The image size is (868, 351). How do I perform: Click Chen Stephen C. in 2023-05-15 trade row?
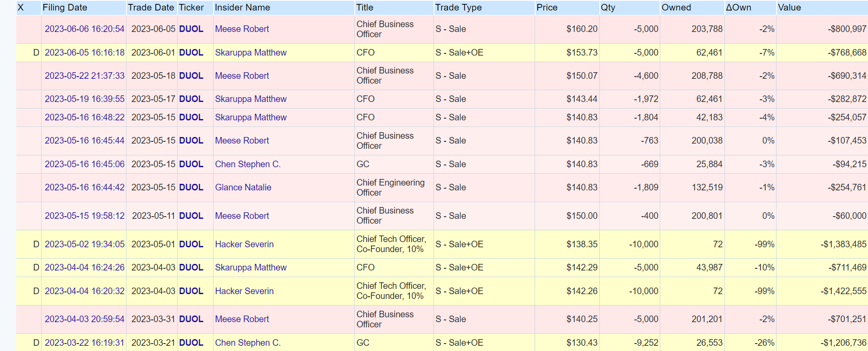[x=248, y=164]
